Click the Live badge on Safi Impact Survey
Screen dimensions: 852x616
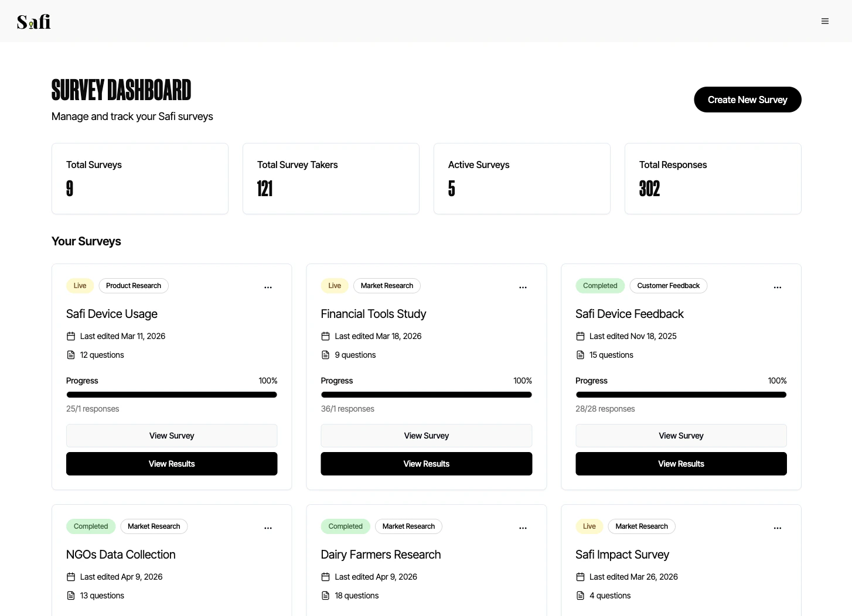tap(589, 526)
